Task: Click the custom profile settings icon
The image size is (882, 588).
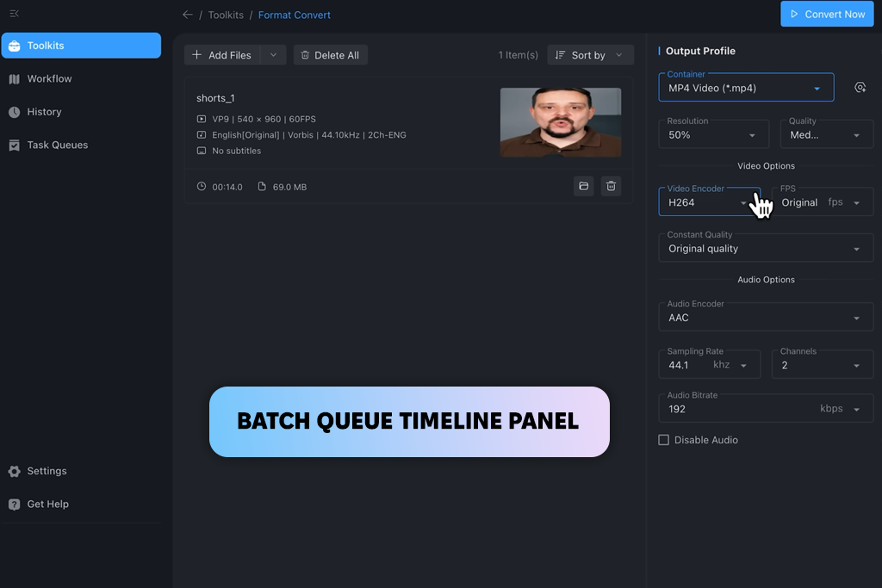Action: [x=860, y=88]
